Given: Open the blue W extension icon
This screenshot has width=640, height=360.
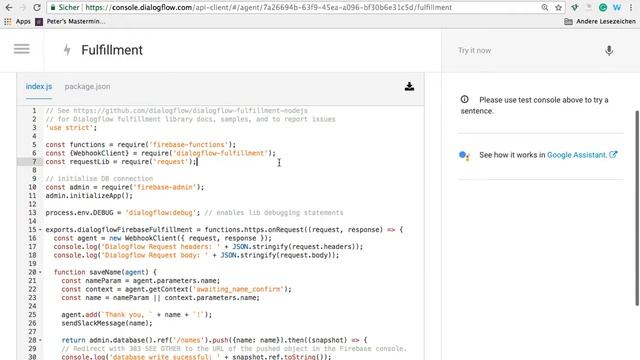Looking at the screenshot, I should point(617,7).
